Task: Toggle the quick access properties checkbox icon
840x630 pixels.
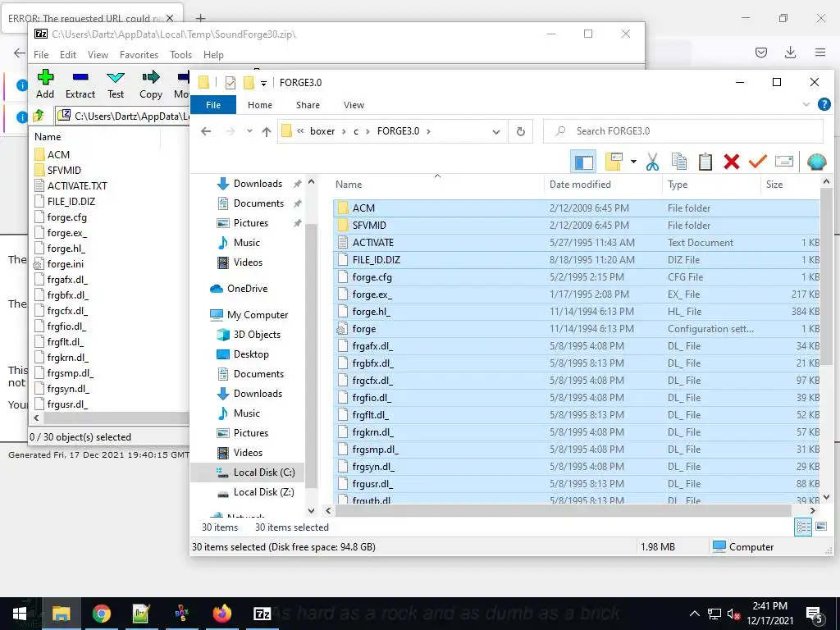Action: (231, 83)
